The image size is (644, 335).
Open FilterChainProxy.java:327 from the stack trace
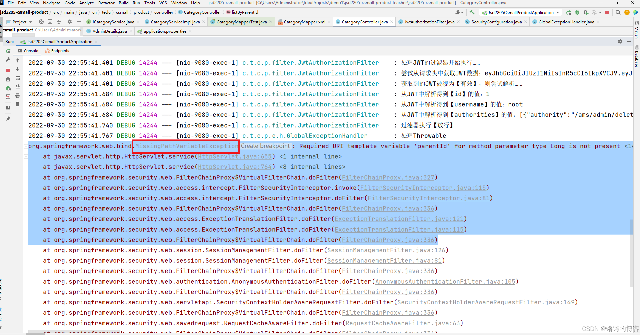pos(388,177)
